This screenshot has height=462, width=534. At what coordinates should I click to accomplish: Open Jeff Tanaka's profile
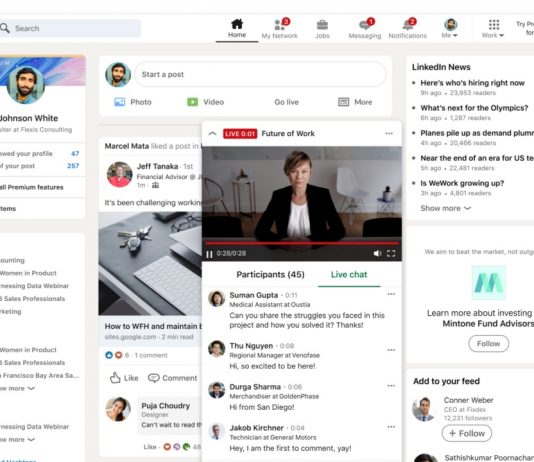(x=157, y=166)
